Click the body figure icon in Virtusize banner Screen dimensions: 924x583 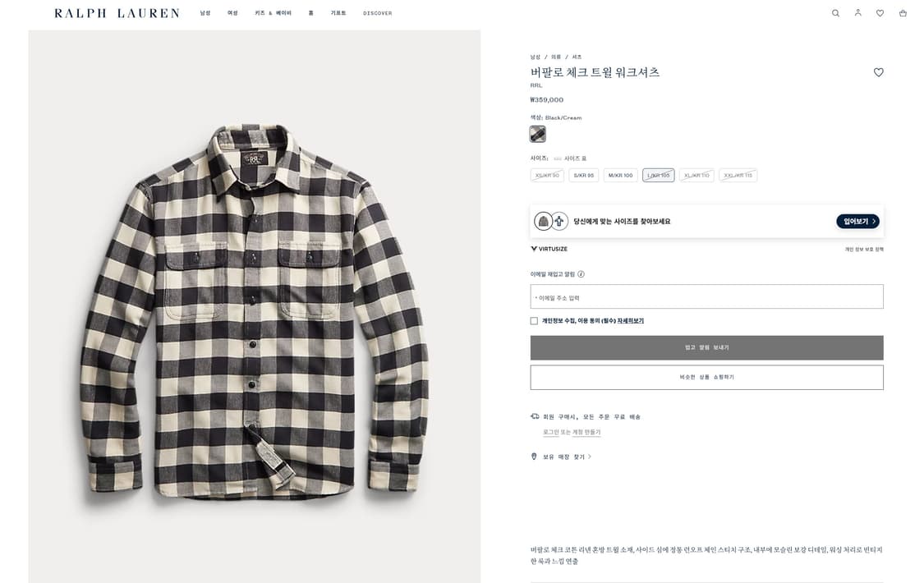point(559,221)
